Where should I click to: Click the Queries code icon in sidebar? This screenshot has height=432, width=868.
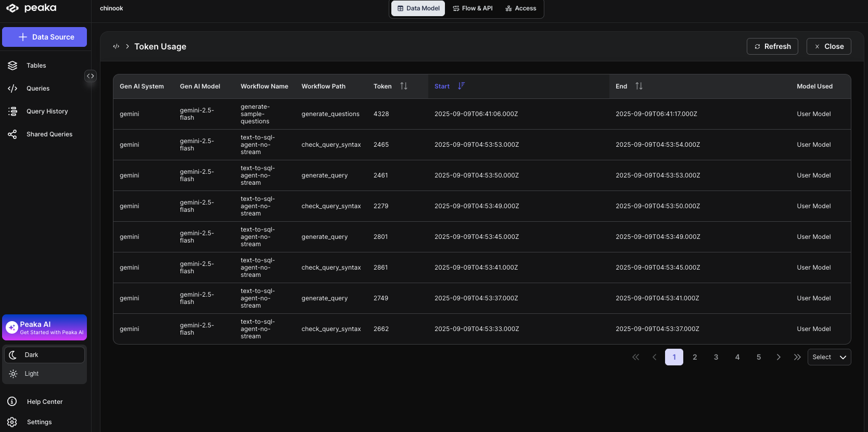(12, 88)
